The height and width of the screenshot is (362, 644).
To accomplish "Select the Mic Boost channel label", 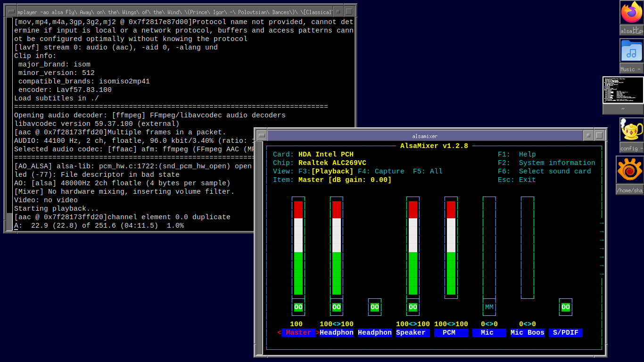I will point(528,333).
